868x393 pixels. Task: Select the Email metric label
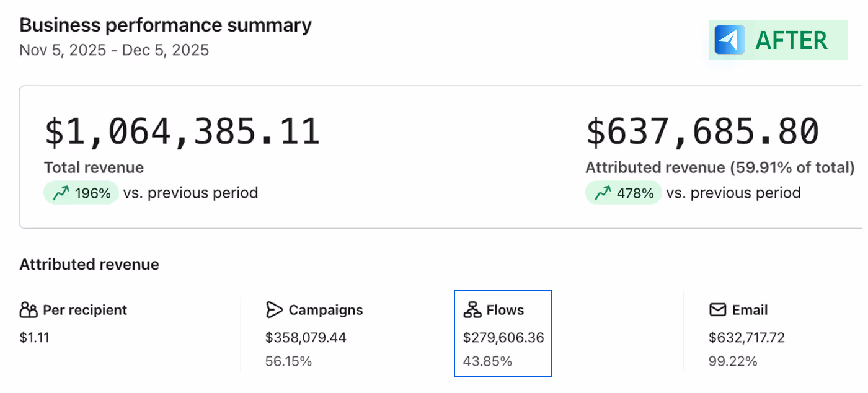(751, 310)
